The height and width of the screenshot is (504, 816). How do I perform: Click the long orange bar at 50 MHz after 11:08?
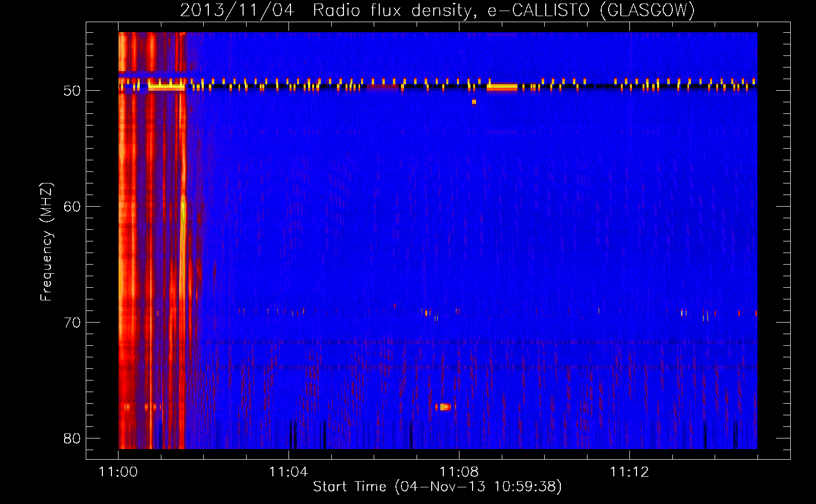tap(502, 87)
